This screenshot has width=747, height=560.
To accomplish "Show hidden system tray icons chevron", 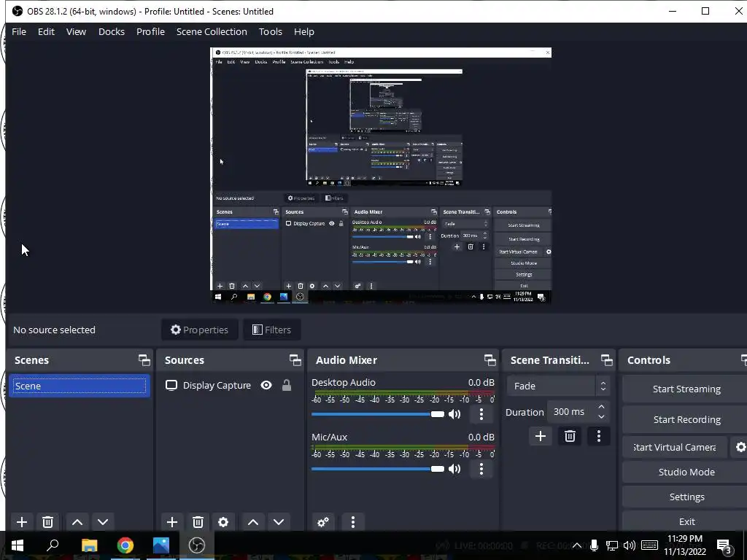I will pyautogui.click(x=576, y=545).
